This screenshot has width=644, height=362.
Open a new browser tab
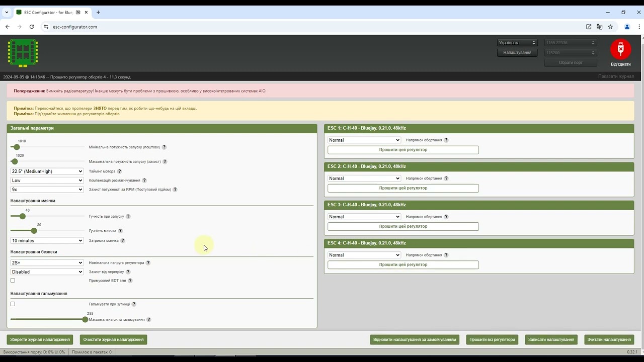98,12
